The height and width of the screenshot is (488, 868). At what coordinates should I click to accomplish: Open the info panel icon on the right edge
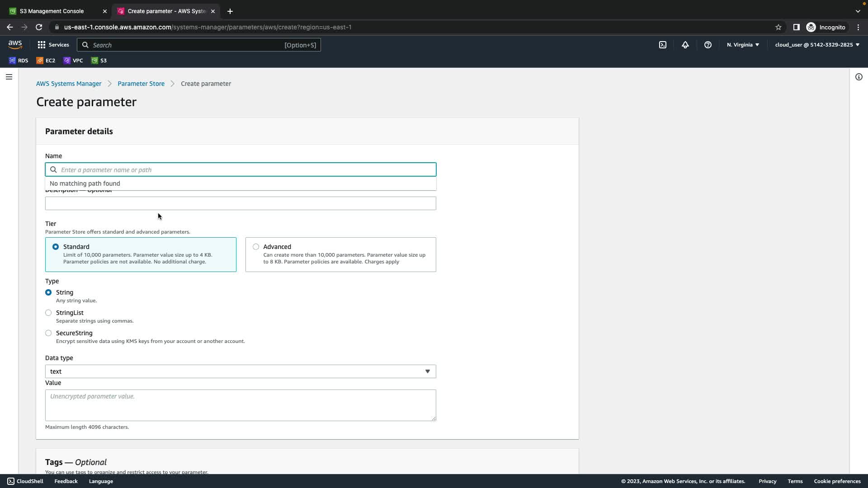pyautogui.click(x=859, y=77)
